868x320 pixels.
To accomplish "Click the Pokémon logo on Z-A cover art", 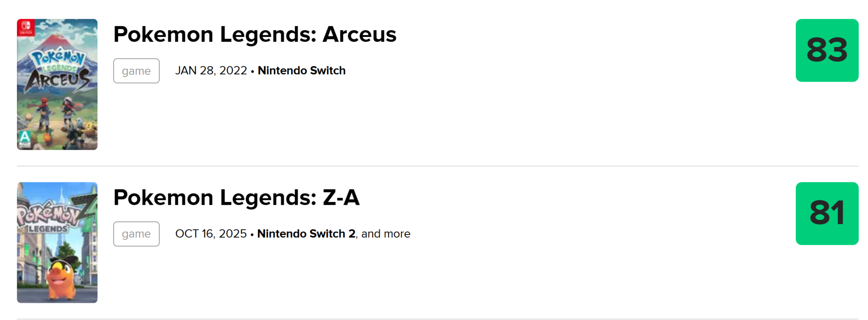I will pos(47,214).
